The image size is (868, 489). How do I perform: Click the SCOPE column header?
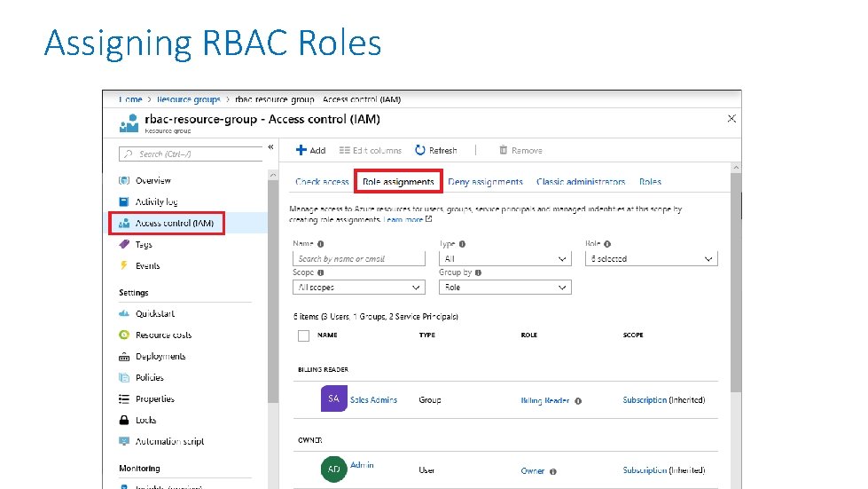[x=633, y=335]
